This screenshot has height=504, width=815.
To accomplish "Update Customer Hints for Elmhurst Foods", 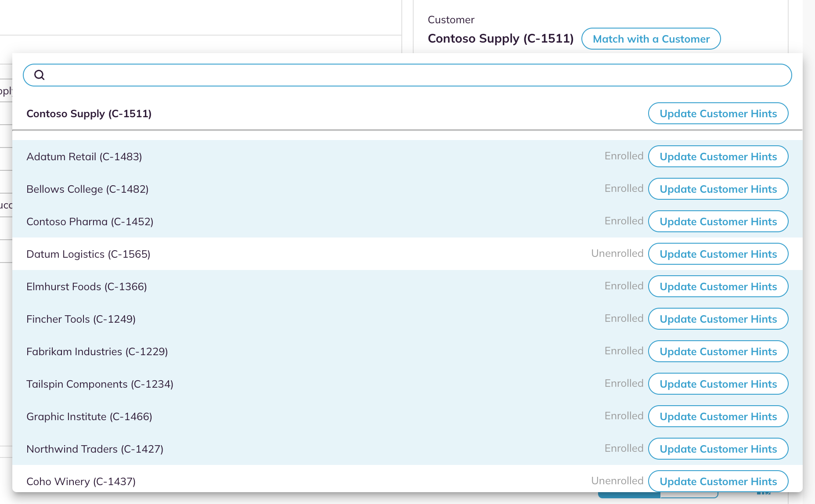I will 718,286.
